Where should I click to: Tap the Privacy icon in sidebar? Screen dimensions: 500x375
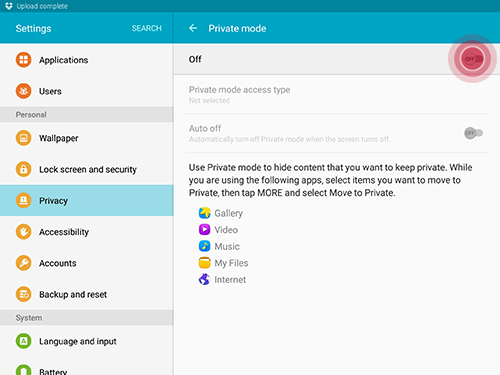point(23,200)
